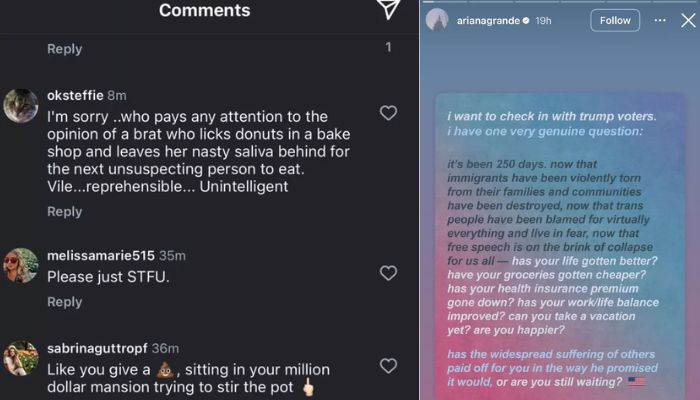Click the story progress bar at top
The height and width of the screenshot is (400, 700).
pos(560,2)
